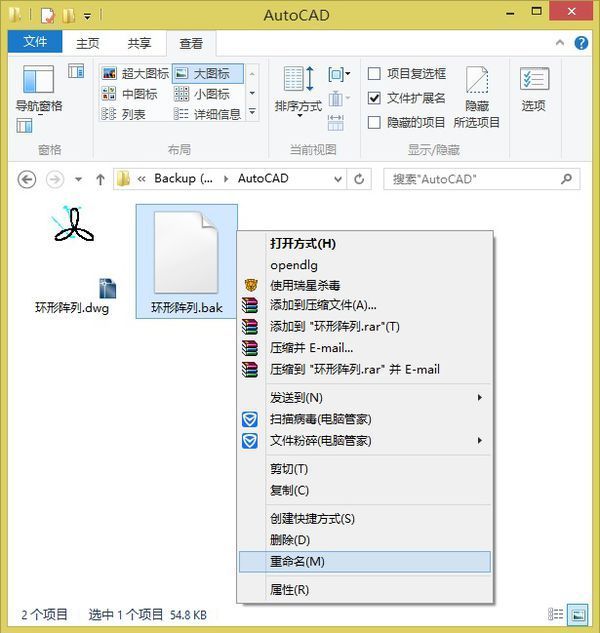This screenshot has width=600, height=633.
Task: Click the AutoCAD breadcrumb in address bar
Action: pos(263,178)
